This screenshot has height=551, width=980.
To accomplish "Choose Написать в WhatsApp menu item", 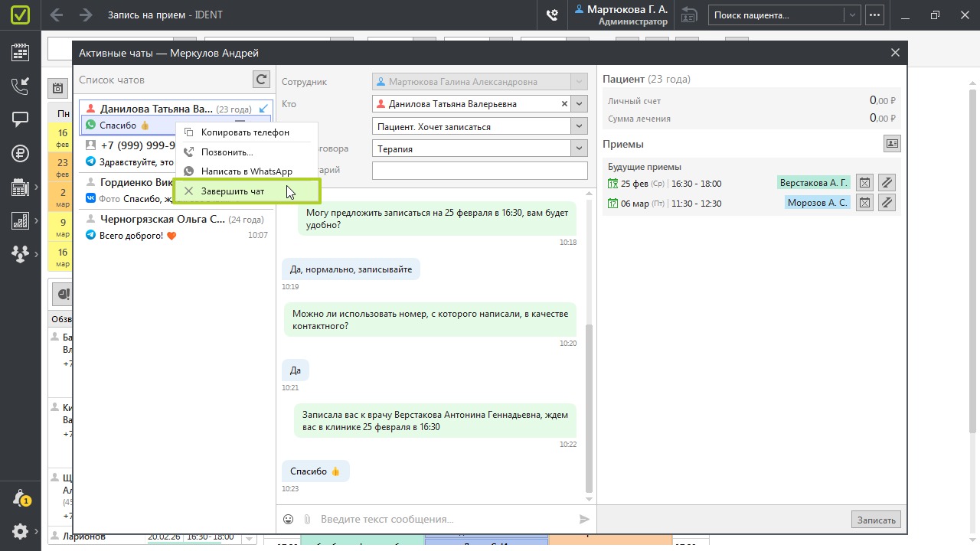I will pos(247,171).
